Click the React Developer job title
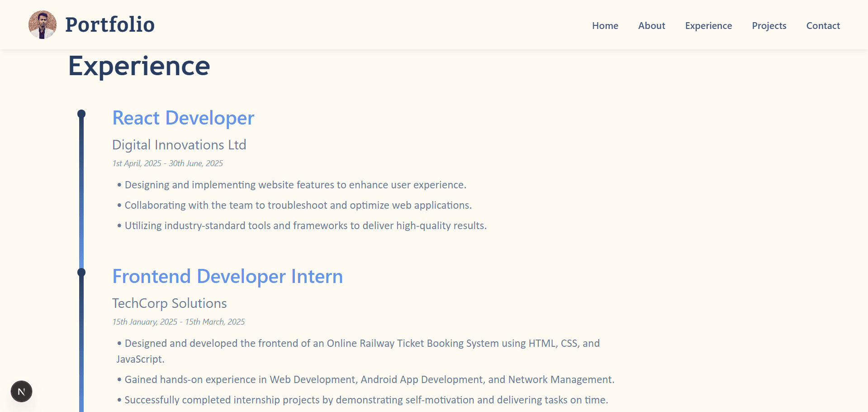This screenshot has width=868, height=412. coord(183,118)
